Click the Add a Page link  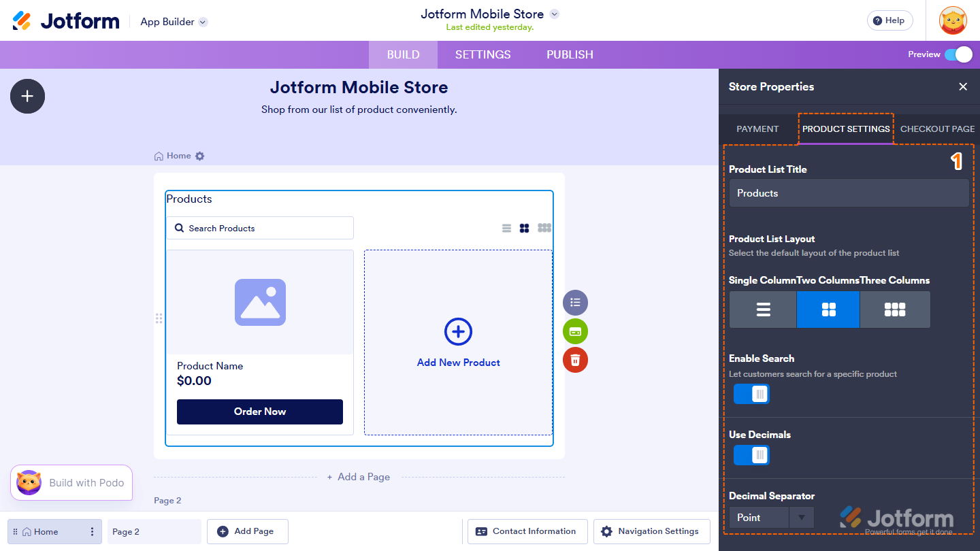[359, 477]
